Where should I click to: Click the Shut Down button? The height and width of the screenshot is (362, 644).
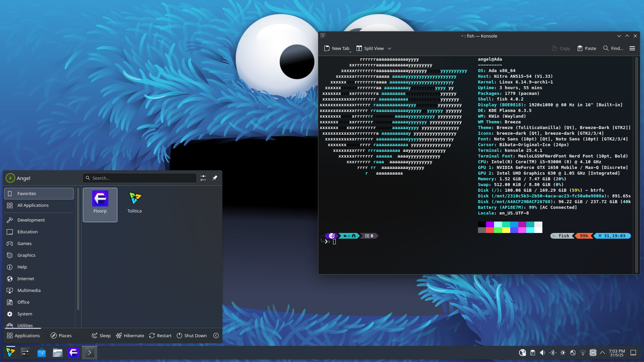[192, 336]
